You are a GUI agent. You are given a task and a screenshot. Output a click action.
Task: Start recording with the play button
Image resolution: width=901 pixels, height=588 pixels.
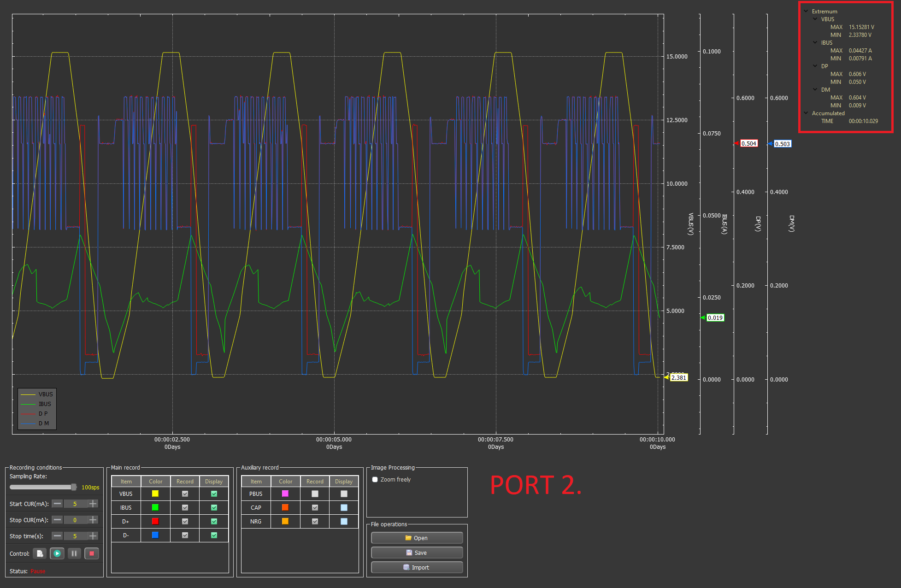(57, 553)
